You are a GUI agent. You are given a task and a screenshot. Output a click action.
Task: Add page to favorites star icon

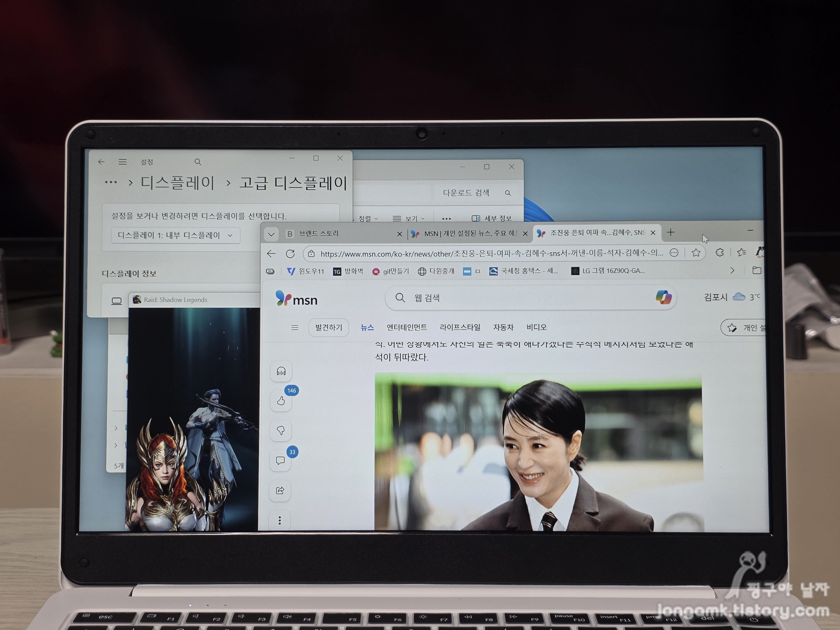pos(696,253)
